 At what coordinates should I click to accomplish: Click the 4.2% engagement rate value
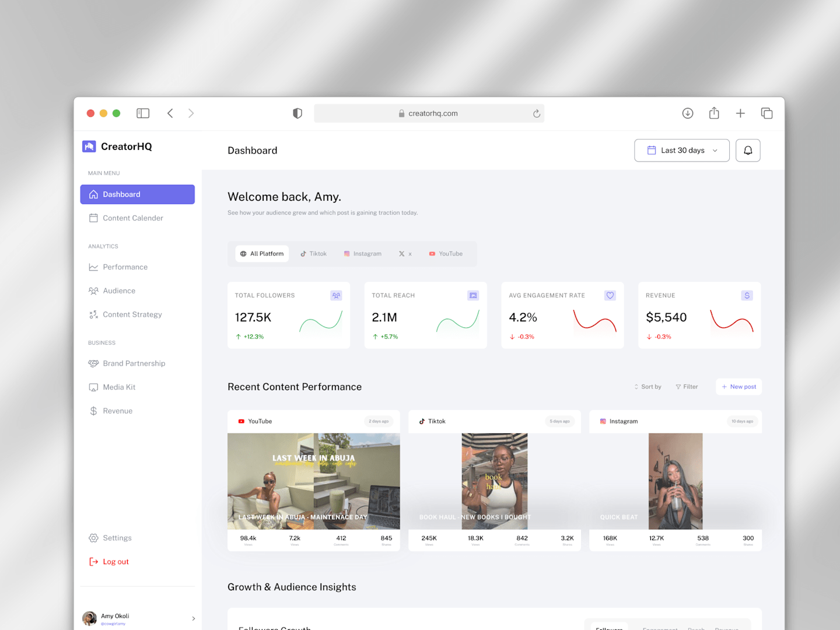[523, 317]
